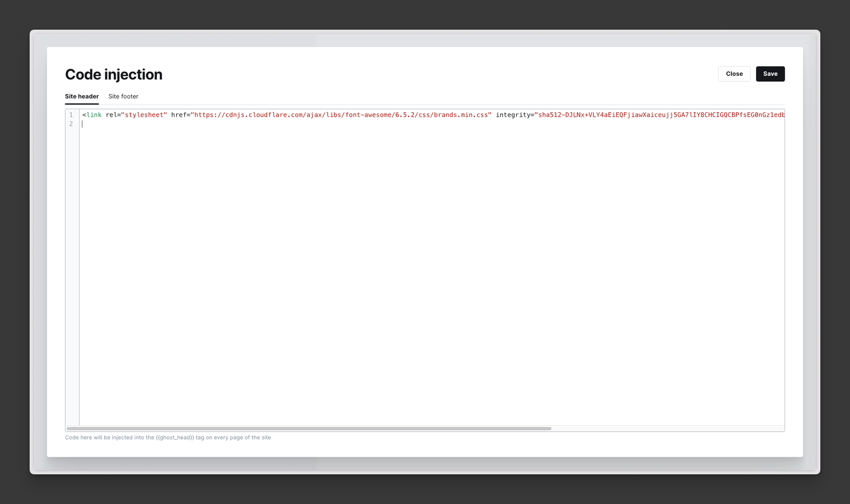
Task: Place cursor on empty line 2
Action: [x=319, y=124]
